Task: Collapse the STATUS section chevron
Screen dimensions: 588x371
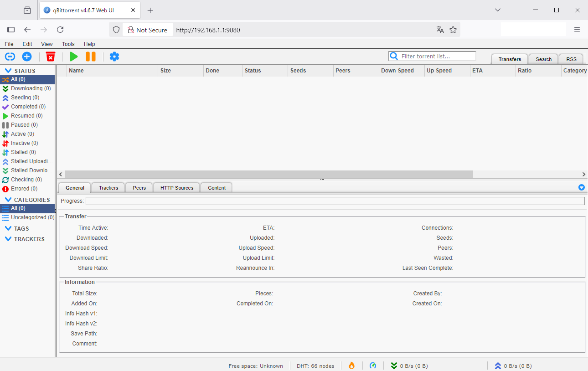Action: click(8, 71)
